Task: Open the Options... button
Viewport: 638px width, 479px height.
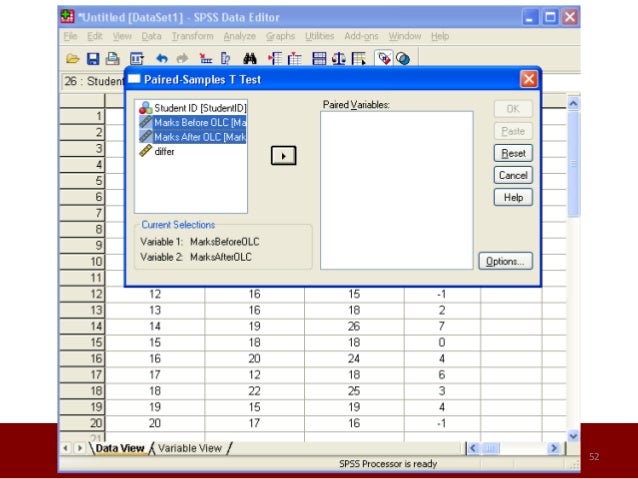Action: 505,261
